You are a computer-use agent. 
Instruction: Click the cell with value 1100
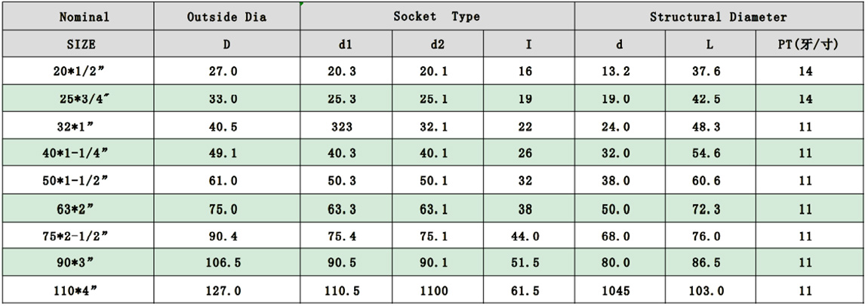[x=433, y=290]
